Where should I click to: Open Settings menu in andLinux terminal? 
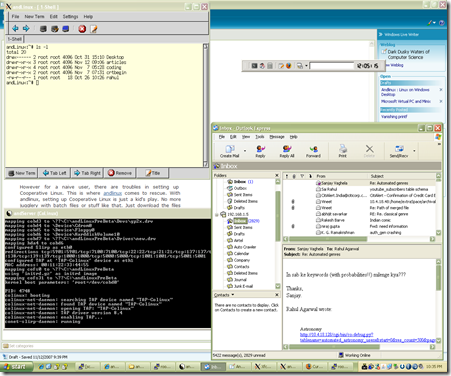point(70,16)
